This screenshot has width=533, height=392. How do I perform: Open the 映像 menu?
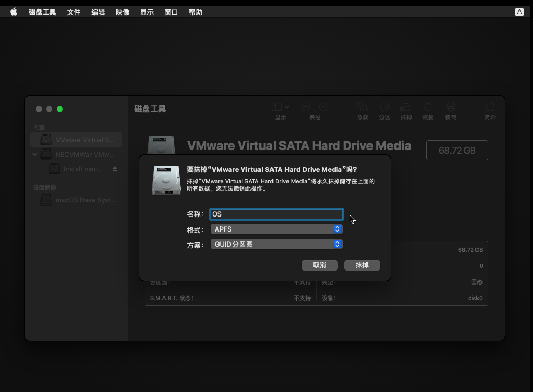(x=122, y=12)
